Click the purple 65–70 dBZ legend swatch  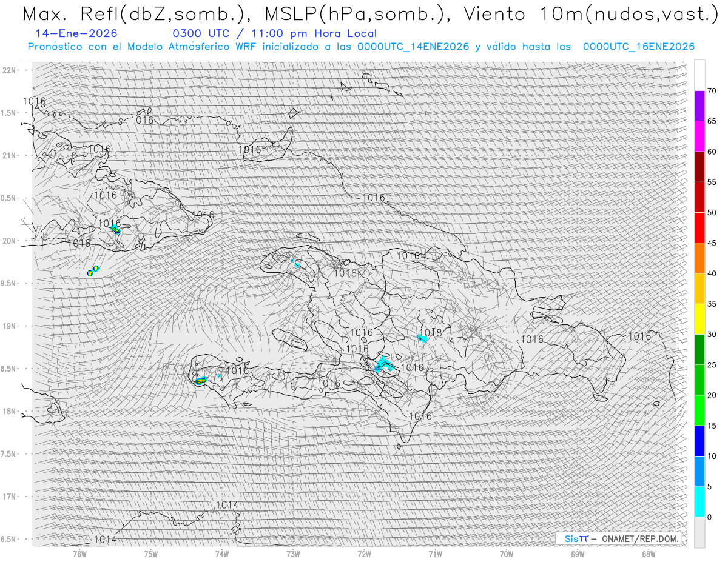click(699, 105)
